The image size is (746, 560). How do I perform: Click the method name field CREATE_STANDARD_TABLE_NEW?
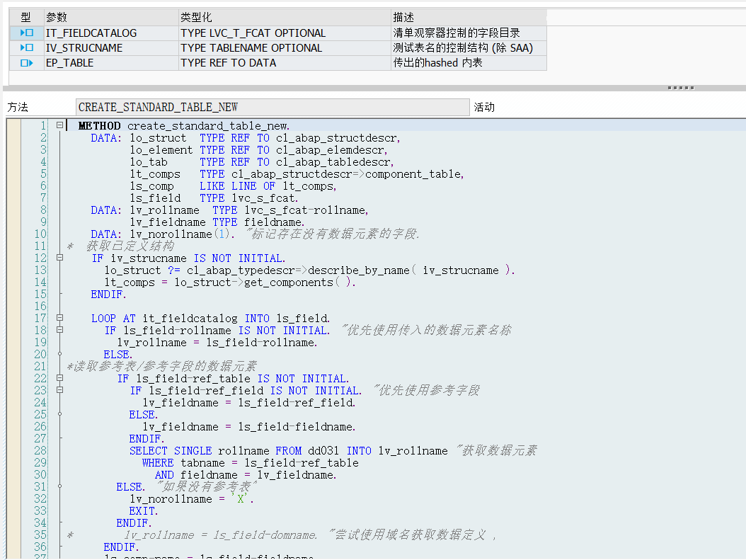click(x=272, y=107)
